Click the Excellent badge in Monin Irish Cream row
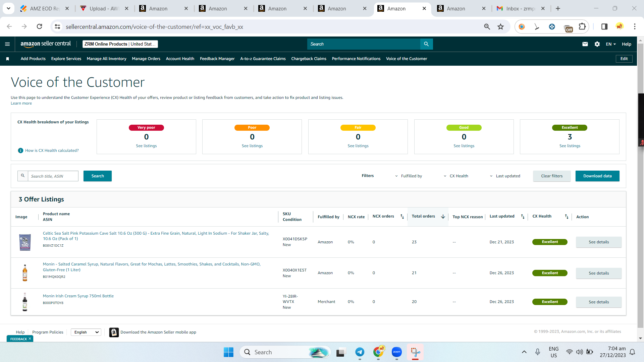644x362 pixels. 550,302
